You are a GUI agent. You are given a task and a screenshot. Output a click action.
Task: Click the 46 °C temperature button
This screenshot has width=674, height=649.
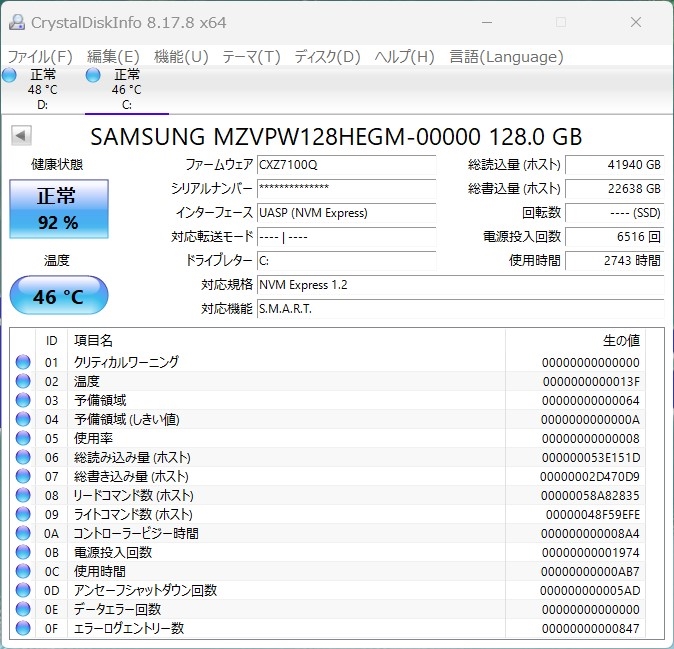[59, 296]
